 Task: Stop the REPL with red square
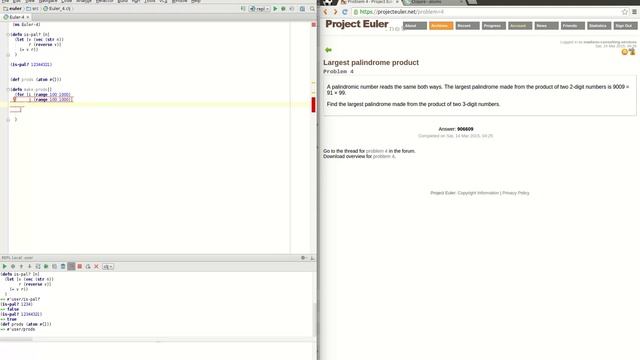click(x=80, y=267)
